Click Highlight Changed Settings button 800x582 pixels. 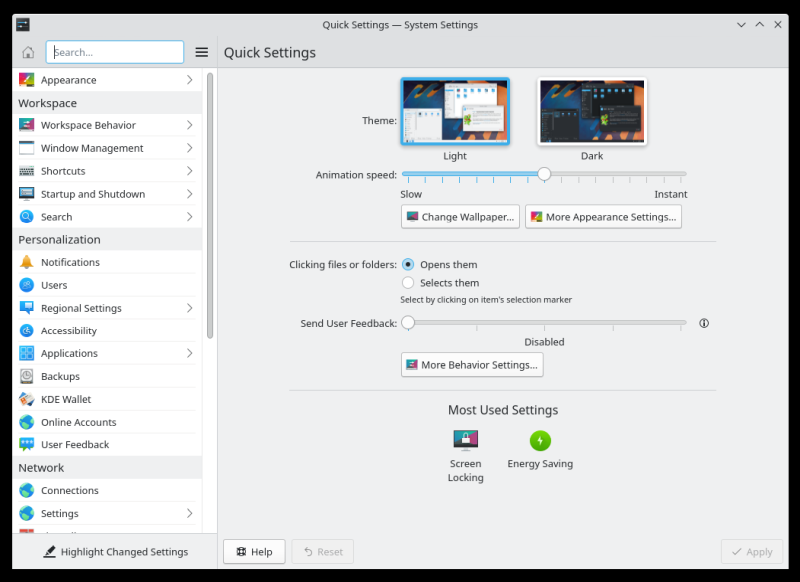click(x=115, y=551)
